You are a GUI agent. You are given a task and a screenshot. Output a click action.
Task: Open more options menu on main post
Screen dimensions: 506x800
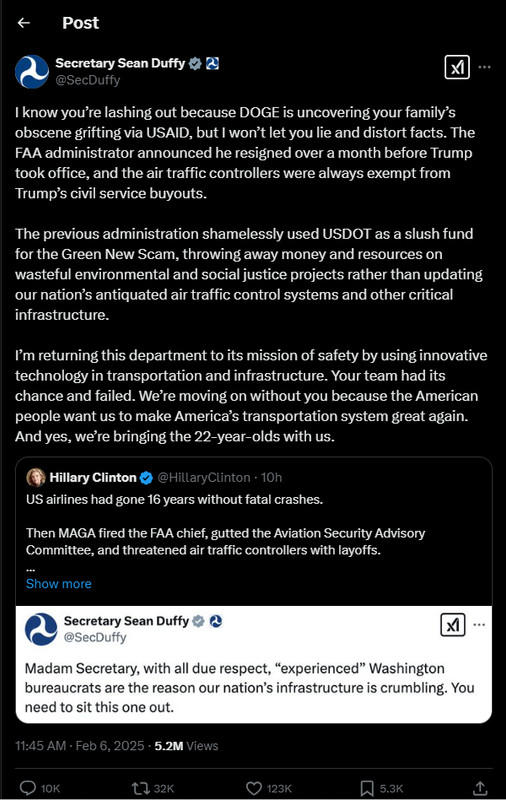485,67
